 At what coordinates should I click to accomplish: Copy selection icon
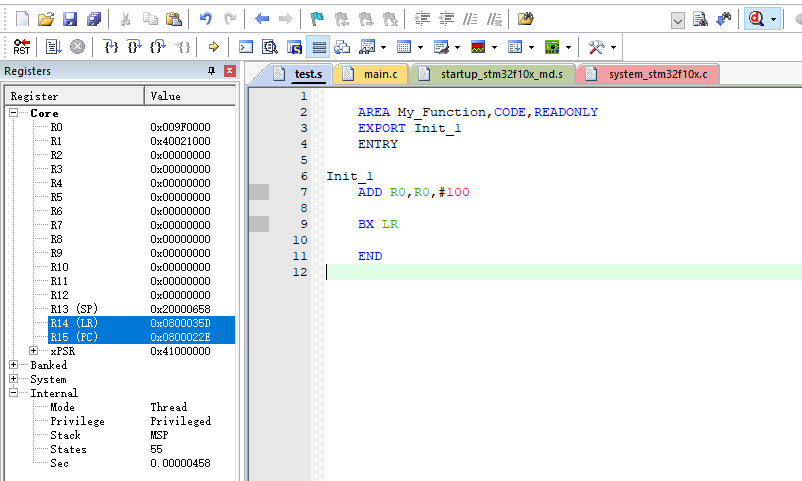[150, 19]
